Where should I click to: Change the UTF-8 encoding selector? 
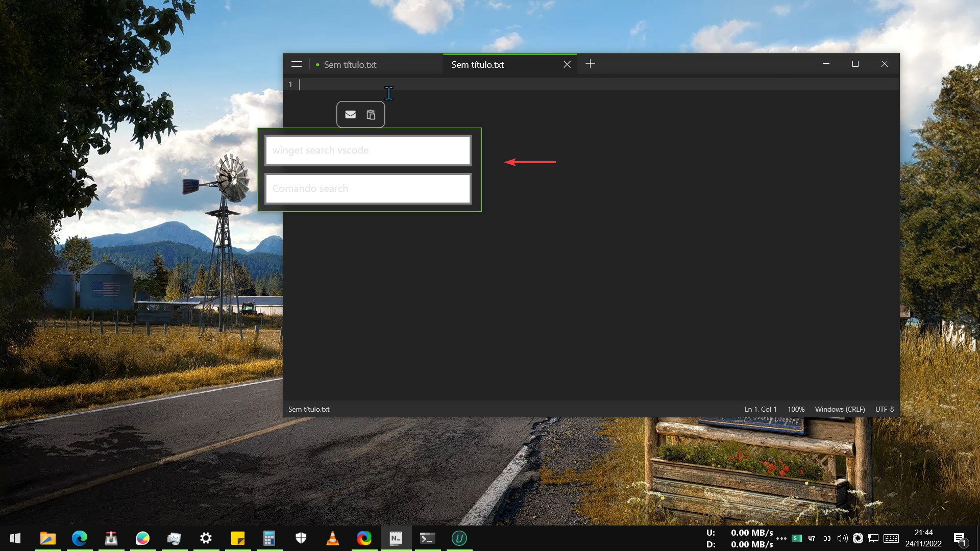[x=885, y=409]
